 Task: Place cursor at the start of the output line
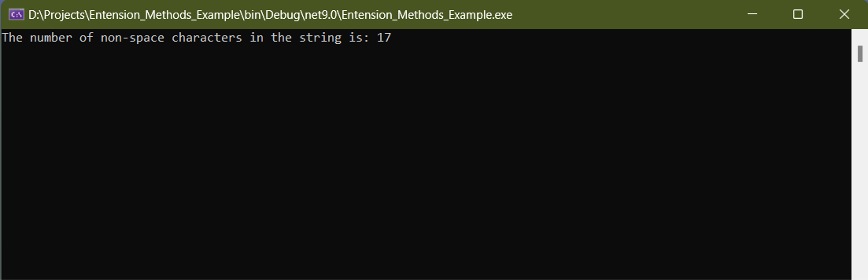click(3, 37)
